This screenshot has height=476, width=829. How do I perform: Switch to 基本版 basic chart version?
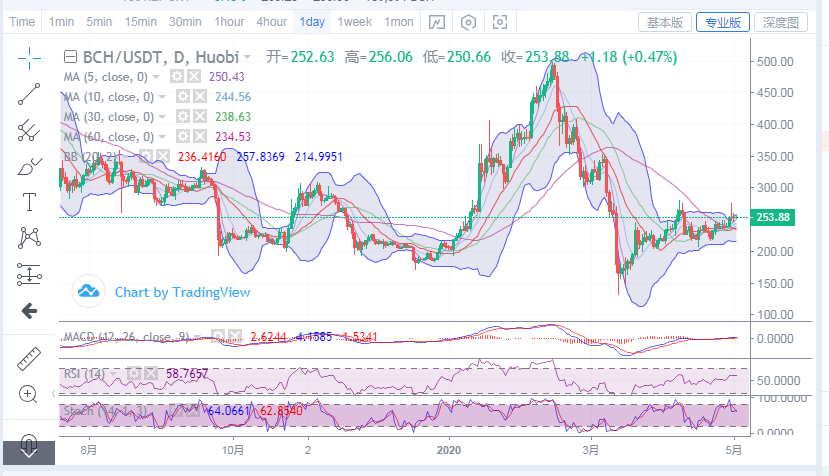click(x=665, y=23)
